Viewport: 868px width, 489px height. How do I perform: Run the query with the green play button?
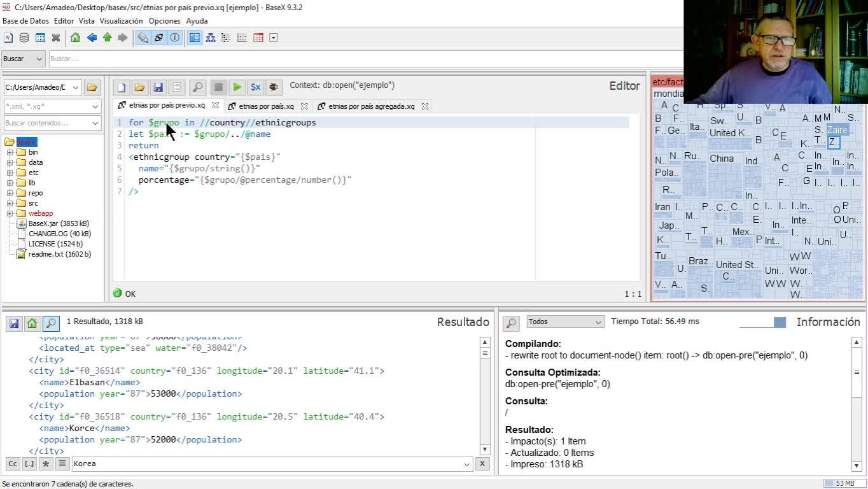pyautogui.click(x=237, y=87)
